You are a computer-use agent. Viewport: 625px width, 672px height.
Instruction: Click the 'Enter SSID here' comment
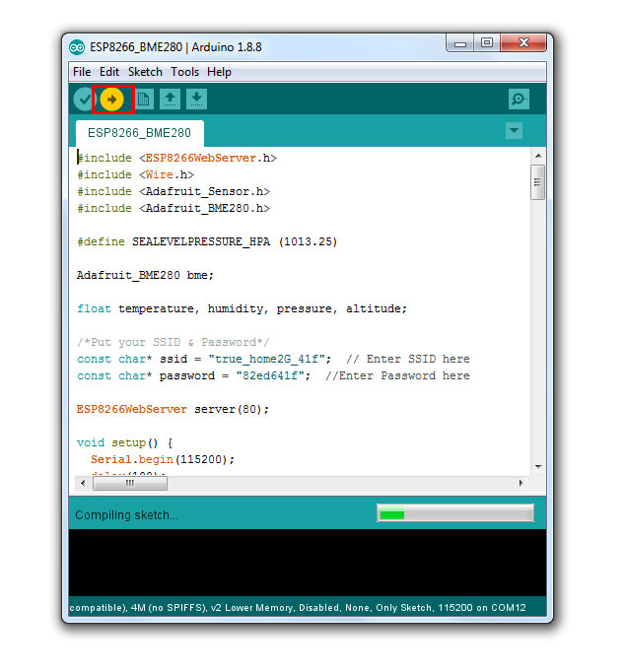[408, 359]
